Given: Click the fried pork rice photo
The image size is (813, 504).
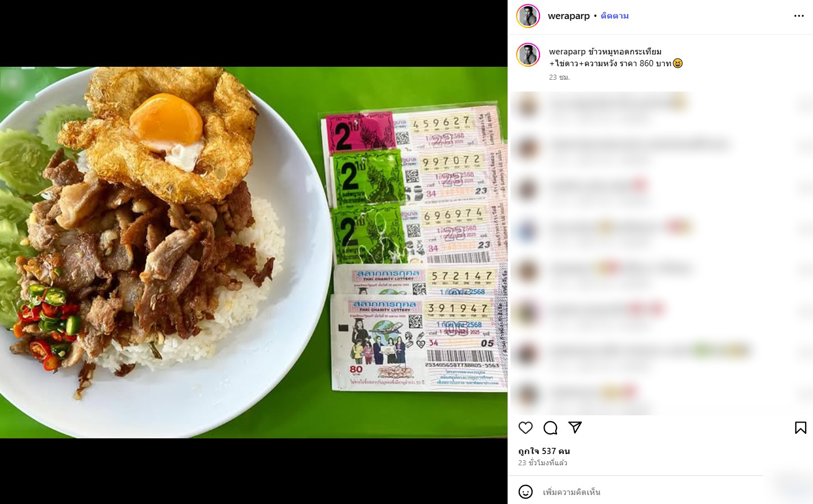Looking at the screenshot, I should pyautogui.click(x=254, y=252).
